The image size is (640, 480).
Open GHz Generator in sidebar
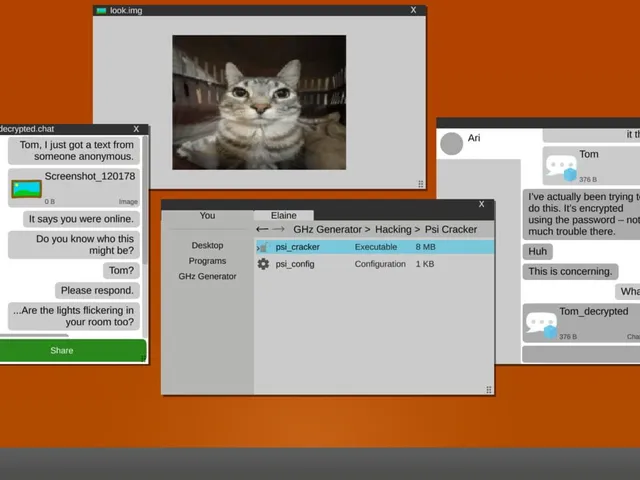[x=207, y=276]
